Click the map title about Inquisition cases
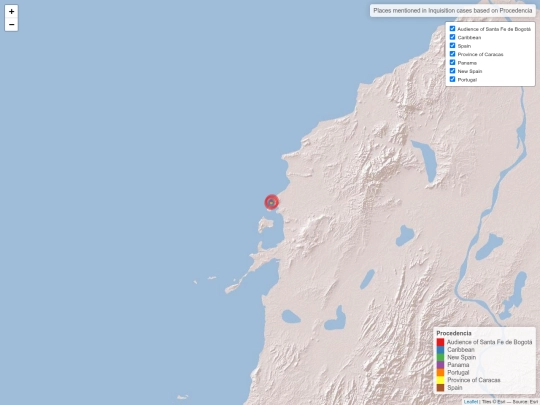 pyautogui.click(x=453, y=11)
